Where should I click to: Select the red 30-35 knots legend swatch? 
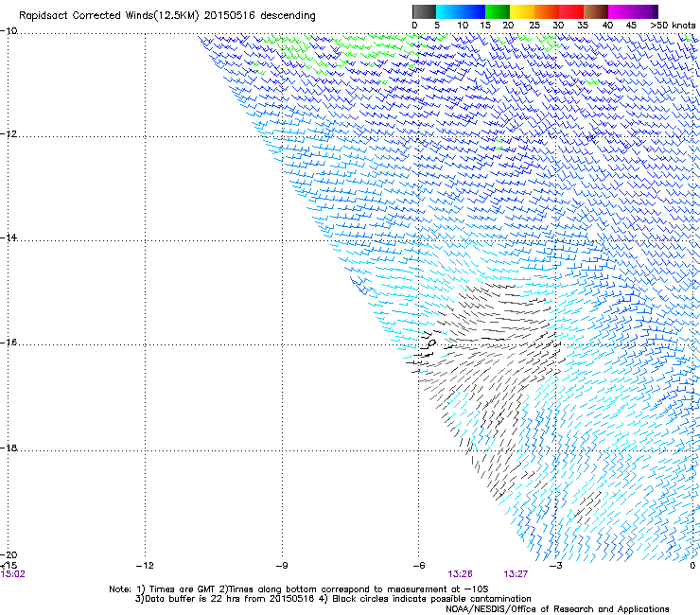click(x=571, y=11)
